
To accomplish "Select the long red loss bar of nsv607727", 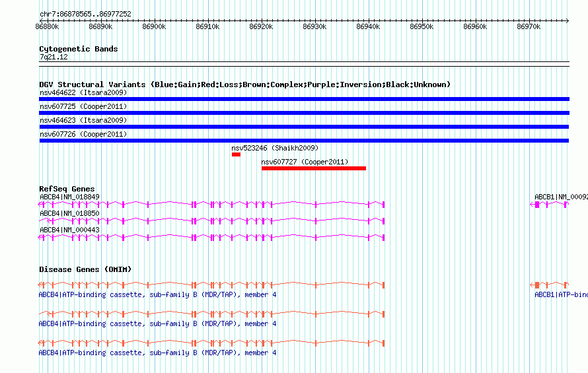I will click(x=314, y=168).
